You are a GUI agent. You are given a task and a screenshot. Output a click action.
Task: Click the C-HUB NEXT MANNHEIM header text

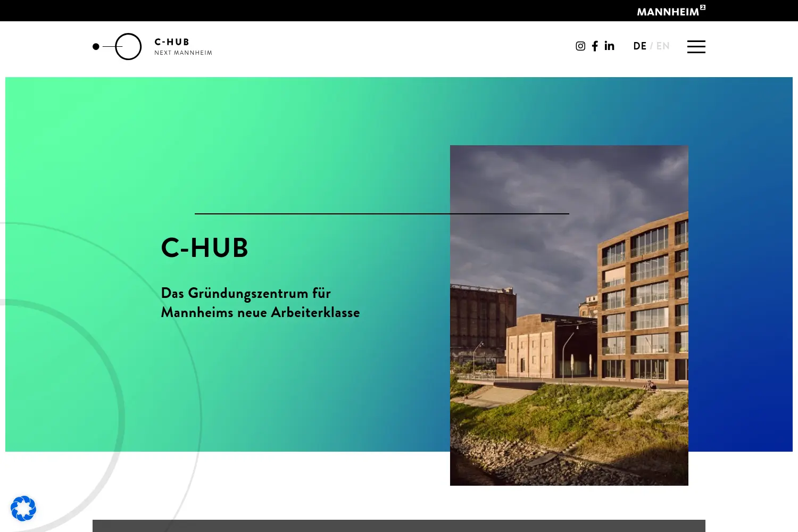click(x=183, y=47)
